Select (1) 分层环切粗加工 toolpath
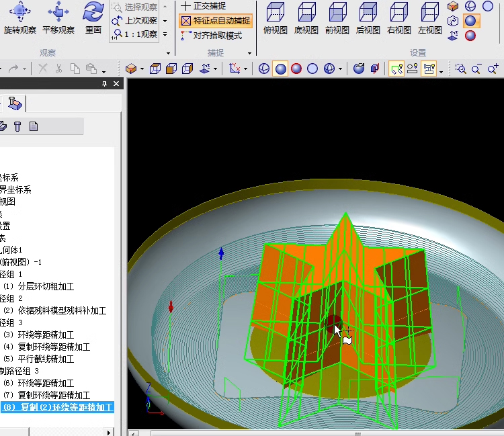 click(x=45, y=286)
